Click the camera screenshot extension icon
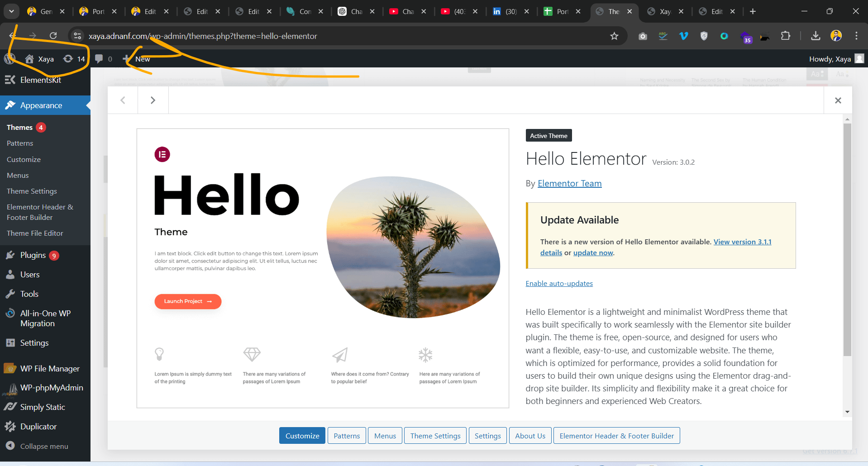868x466 pixels. [643, 36]
